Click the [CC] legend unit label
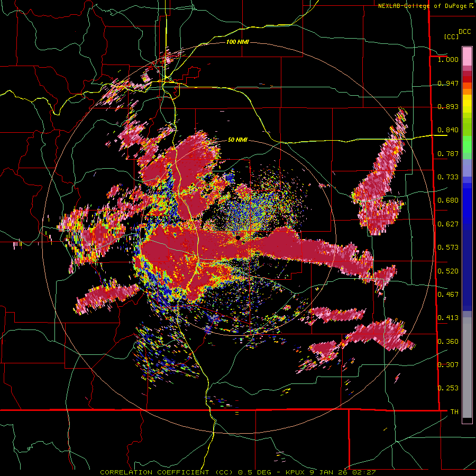This screenshot has width=476, height=476. [x=451, y=36]
